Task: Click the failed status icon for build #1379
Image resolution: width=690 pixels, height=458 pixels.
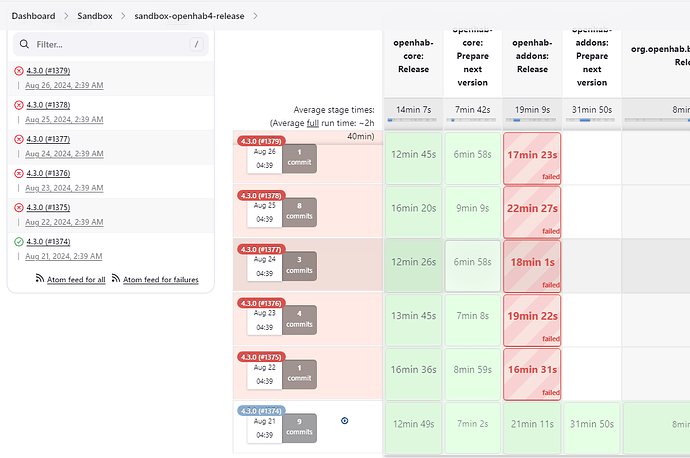Action: [x=19, y=71]
